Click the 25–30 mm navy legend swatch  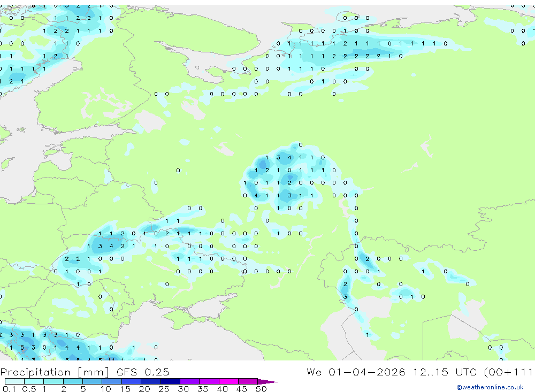click(x=170, y=381)
